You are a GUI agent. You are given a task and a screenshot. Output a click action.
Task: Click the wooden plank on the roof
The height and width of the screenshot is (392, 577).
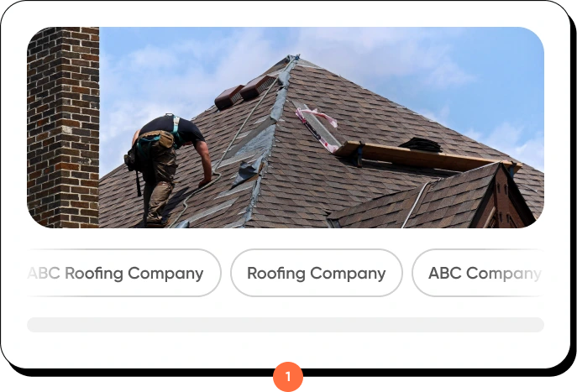pyautogui.click(x=427, y=156)
